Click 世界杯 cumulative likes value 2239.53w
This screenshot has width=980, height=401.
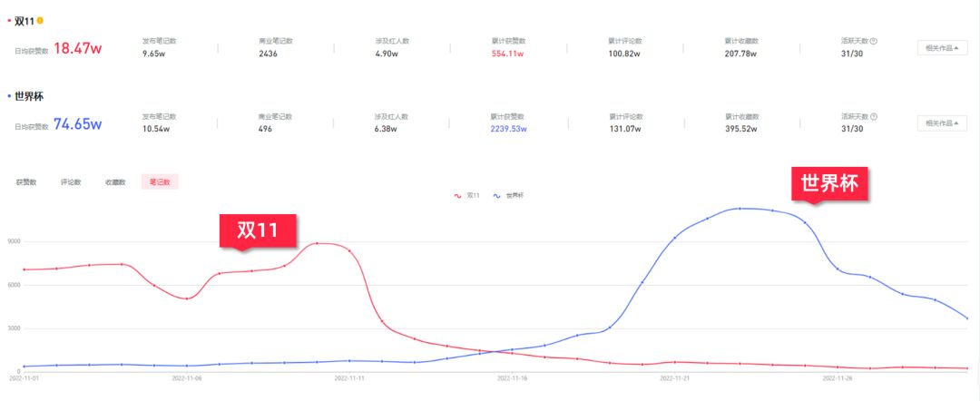pos(509,130)
